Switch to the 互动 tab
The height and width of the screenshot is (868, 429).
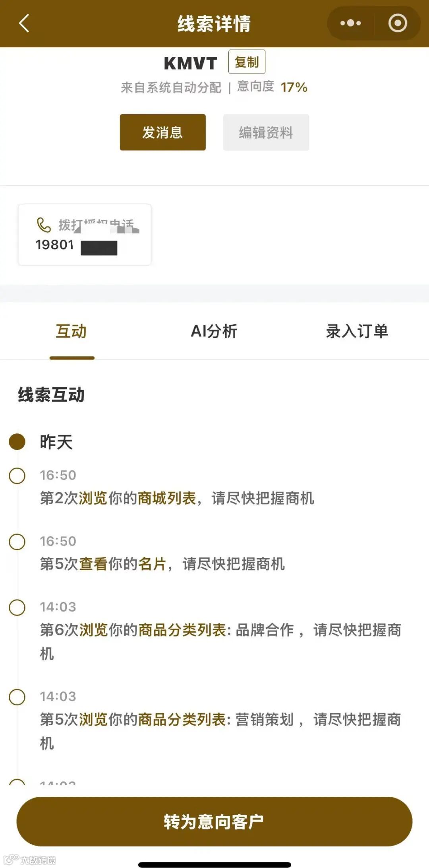click(71, 331)
